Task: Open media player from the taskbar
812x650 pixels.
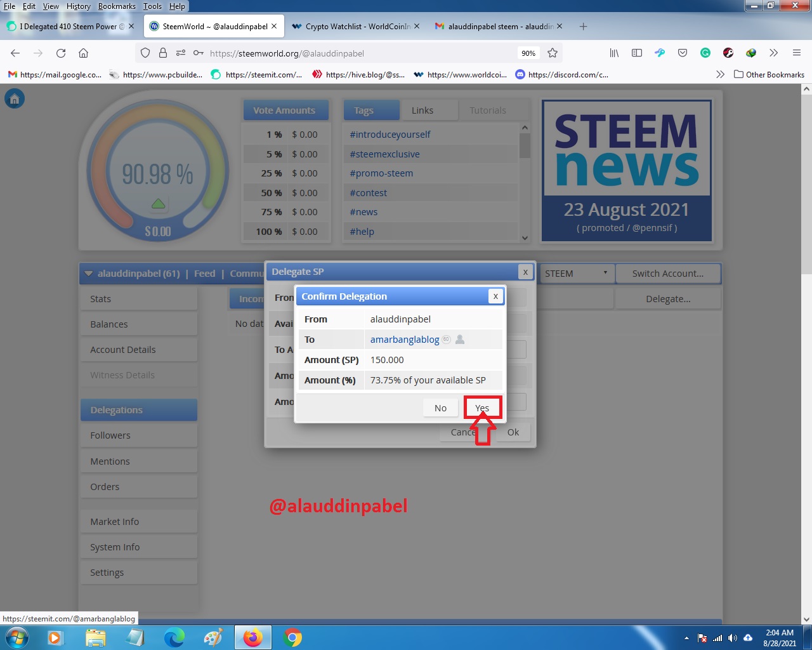Action: tap(56, 637)
